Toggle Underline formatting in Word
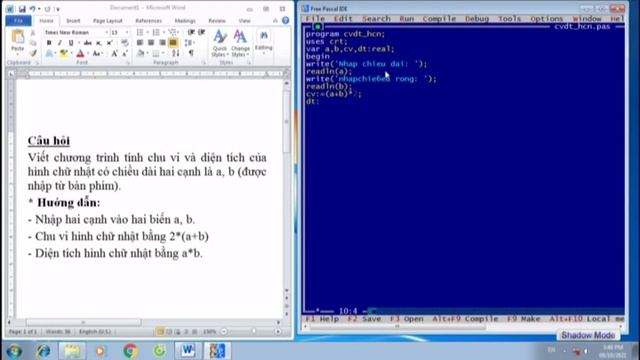Screen dimensions: 640x360 (x=71, y=43)
